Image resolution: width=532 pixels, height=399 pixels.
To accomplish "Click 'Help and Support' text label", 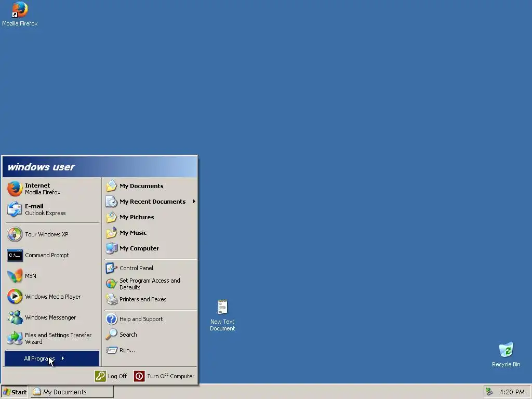I will pyautogui.click(x=141, y=319).
